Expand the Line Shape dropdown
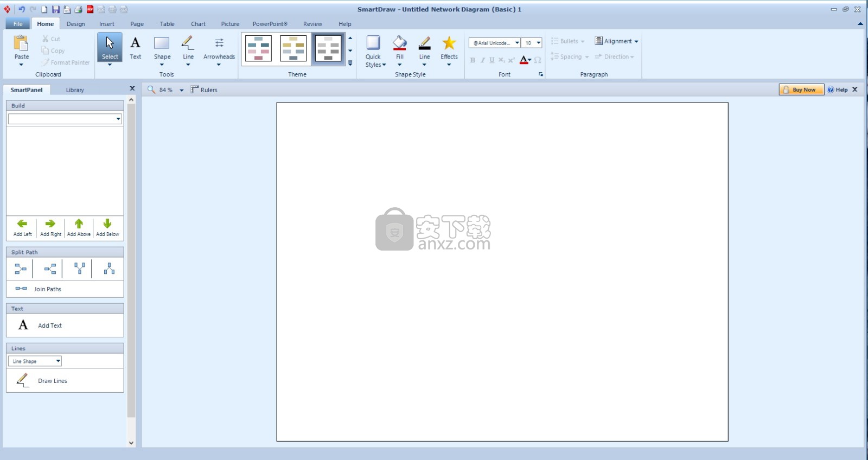The width and height of the screenshot is (868, 460). [x=58, y=361]
